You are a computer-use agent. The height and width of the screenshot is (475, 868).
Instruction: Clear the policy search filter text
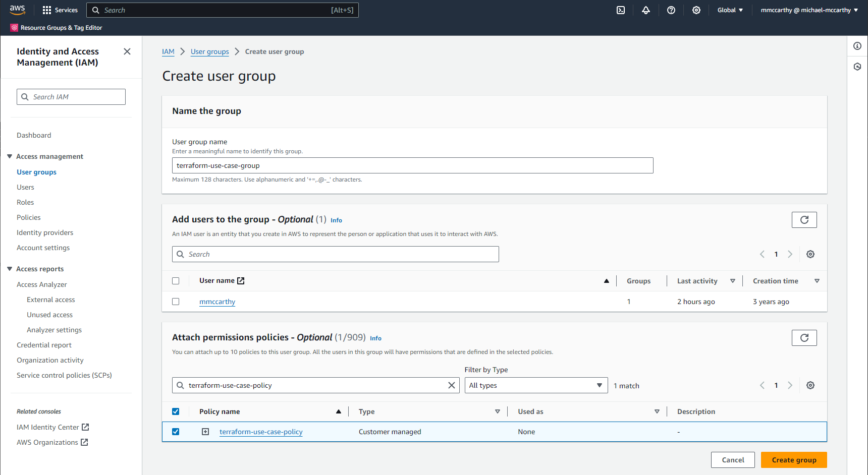tap(452, 385)
